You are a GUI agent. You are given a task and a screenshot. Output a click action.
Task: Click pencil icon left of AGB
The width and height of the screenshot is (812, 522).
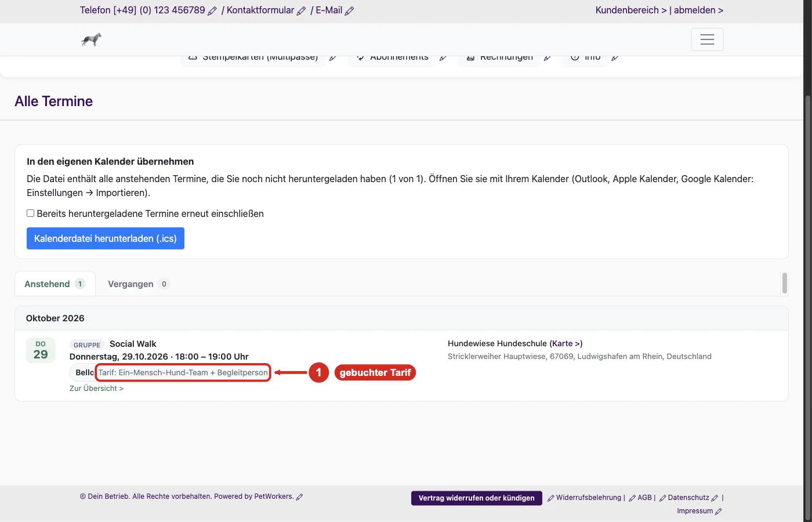point(632,498)
